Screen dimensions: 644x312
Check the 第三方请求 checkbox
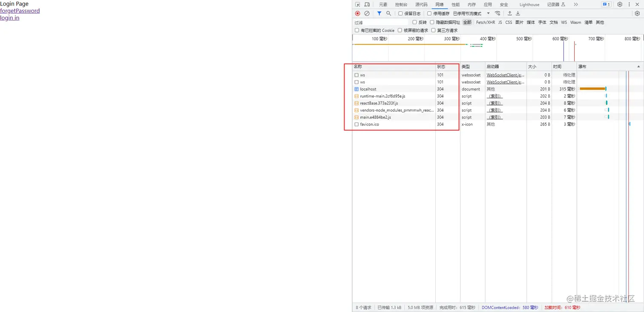(x=433, y=30)
